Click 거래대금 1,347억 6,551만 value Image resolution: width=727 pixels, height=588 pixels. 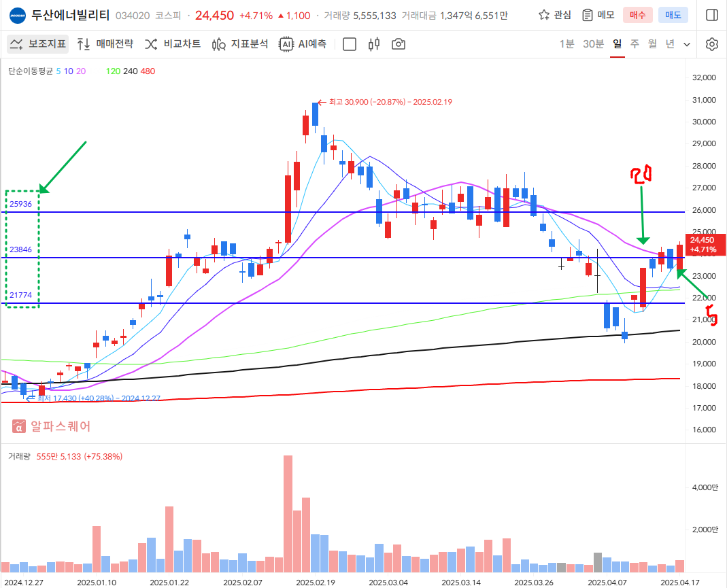tap(454, 16)
